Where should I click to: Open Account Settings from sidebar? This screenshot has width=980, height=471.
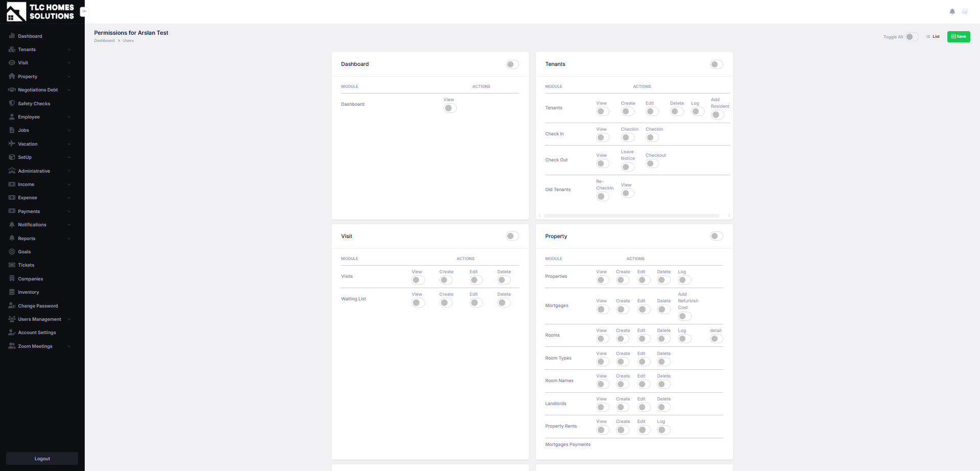(x=37, y=333)
